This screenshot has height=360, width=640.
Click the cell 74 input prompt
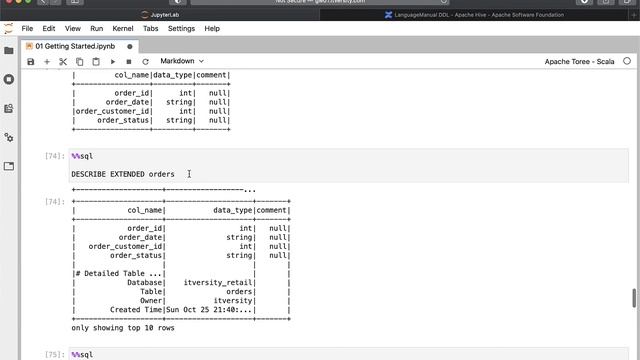pyautogui.click(x=54, y=156)
